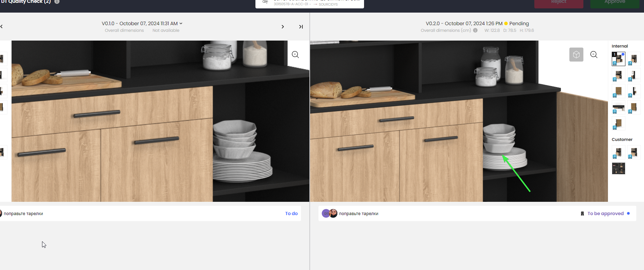Click the 'Pending' status text
The height and width of the screenshot is (270, 644).
(519, 23)
